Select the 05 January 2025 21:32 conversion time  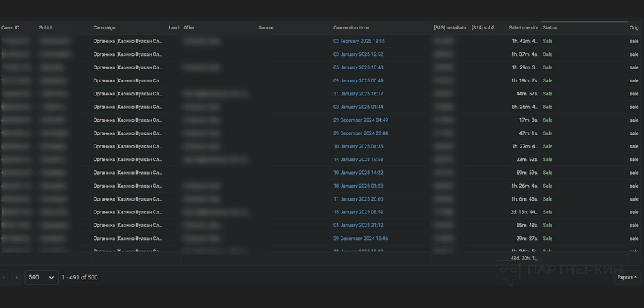[358, 226]
